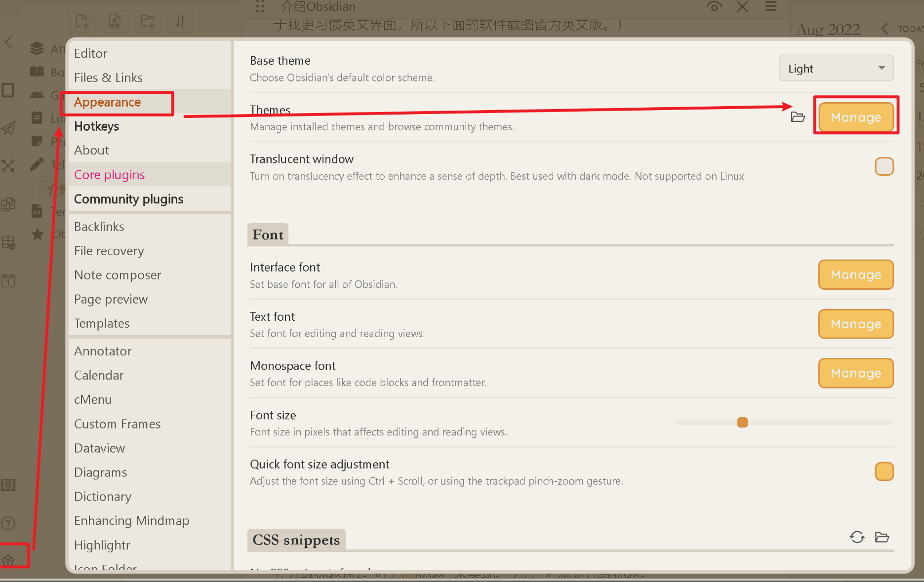Disable Quick font size adjustment toggle
This screenshot has width=924, height=582.
(x=884, y=471)
